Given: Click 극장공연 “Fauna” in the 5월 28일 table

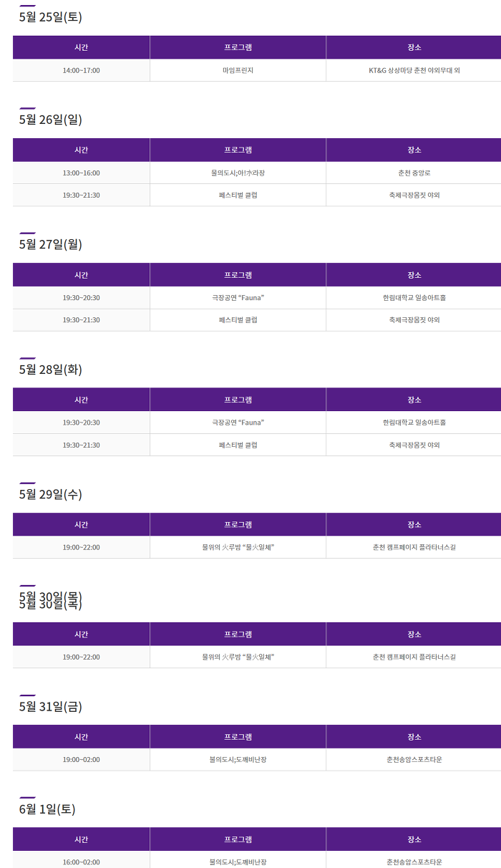Looking at the screenshot, I should point(238,423).
